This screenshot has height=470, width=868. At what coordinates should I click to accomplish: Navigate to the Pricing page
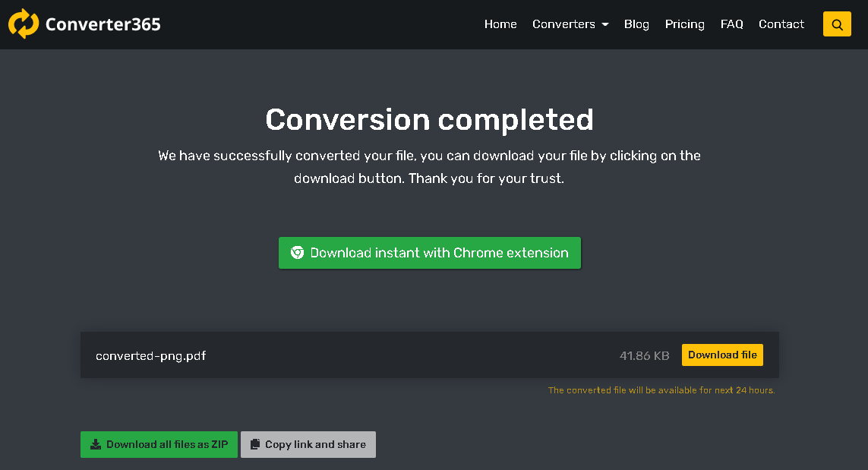684,24
